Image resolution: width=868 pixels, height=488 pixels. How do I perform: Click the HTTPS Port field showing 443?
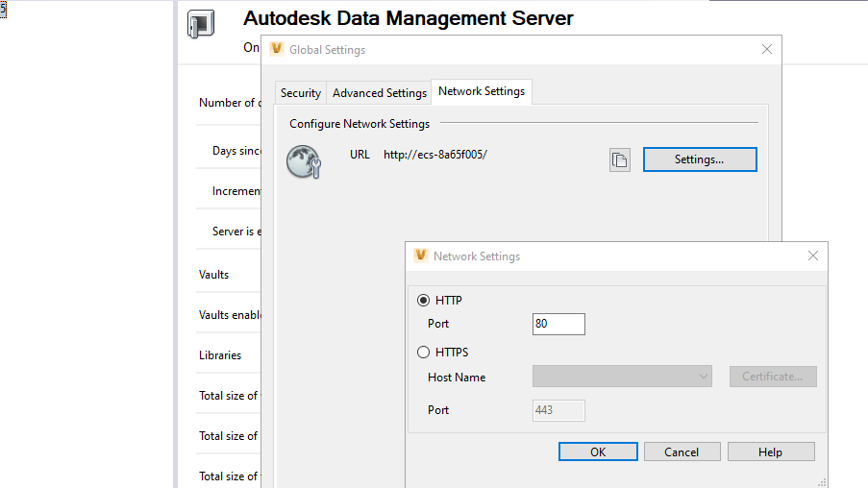tap(558, 410)
